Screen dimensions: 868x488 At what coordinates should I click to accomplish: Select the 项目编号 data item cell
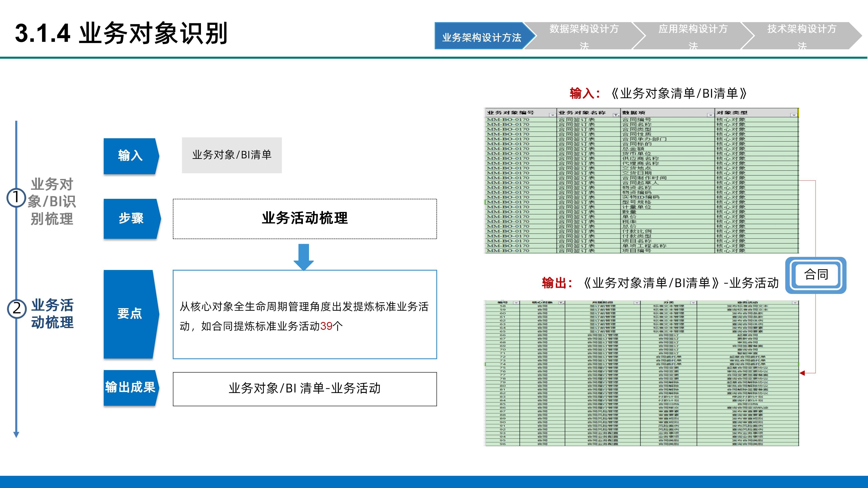click(x=668, y=251)
